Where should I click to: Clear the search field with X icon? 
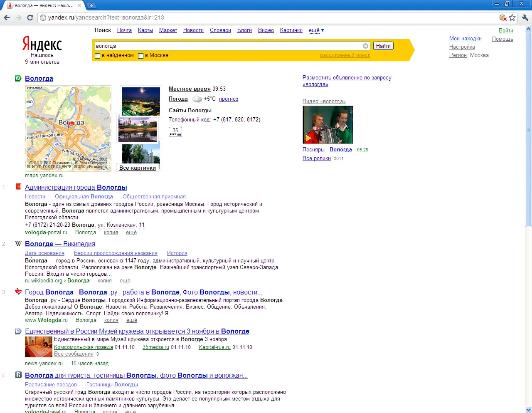pyautogui.click(x=365, y=46)
